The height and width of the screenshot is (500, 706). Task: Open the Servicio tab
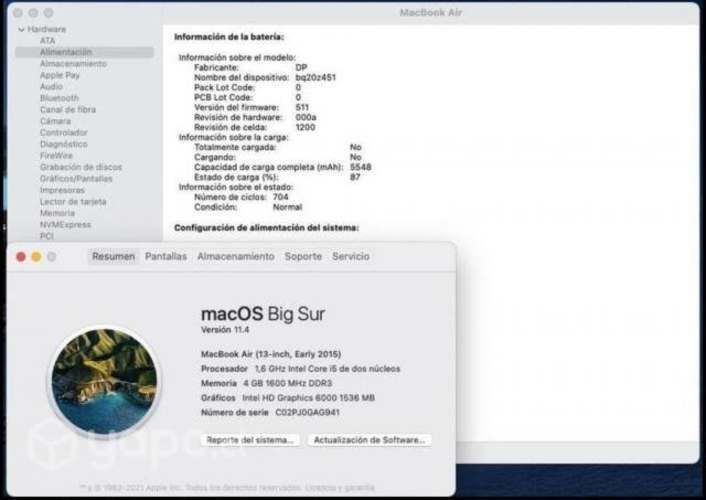tap(351, 257)
